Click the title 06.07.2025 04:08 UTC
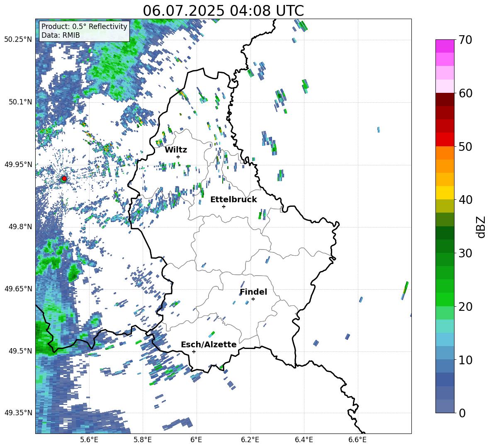The height and width of the screenshot is (448, 491). [x=223, y=11]
